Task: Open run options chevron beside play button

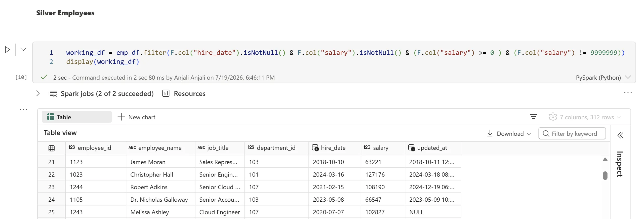Action: click(23, 49)
